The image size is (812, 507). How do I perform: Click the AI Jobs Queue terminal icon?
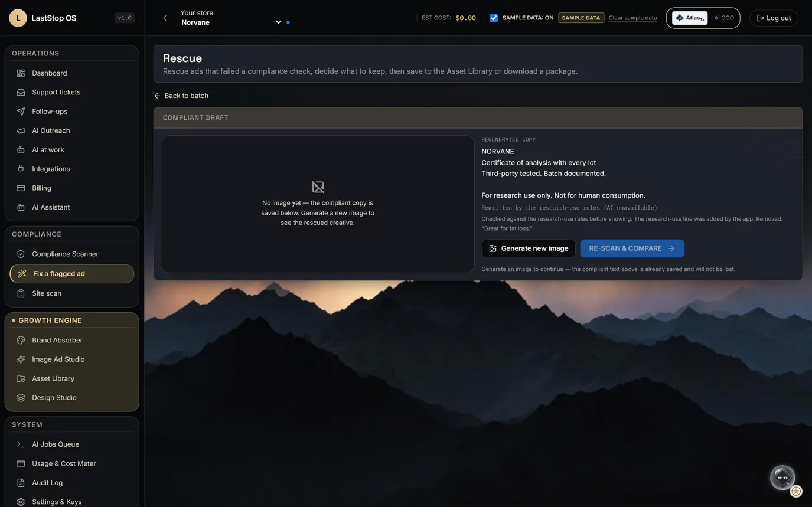pyautogui.click(x=21, y=444)
